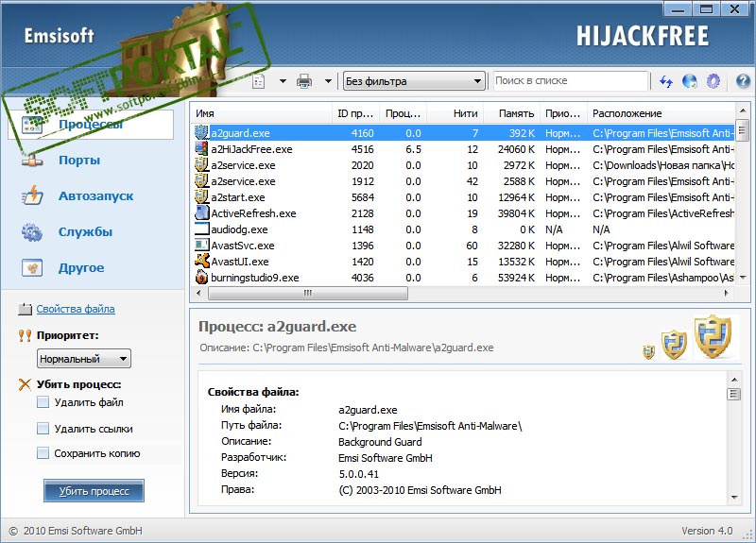Select the audiodg.exe process row
Image resolution: width=756 pixels, height=543 pixels.
463,229
